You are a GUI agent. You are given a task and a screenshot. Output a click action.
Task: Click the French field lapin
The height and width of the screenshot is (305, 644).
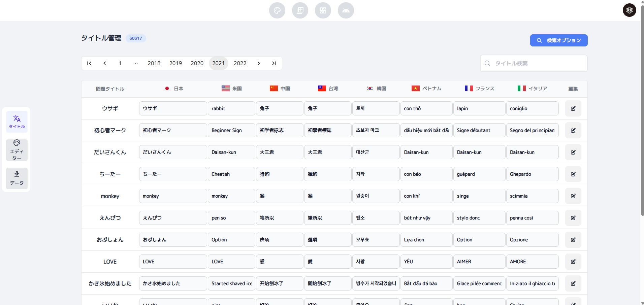point(479,108)
